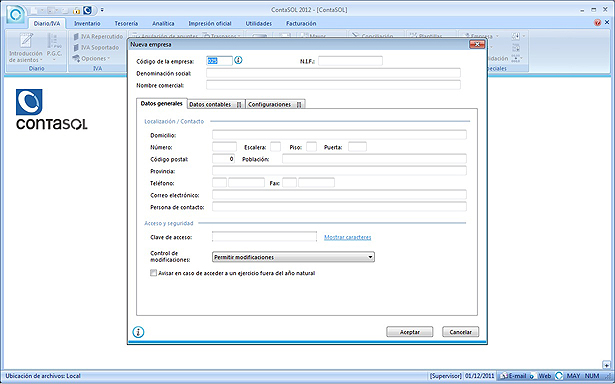Focus the Fax number field

[x=317, y=183]
